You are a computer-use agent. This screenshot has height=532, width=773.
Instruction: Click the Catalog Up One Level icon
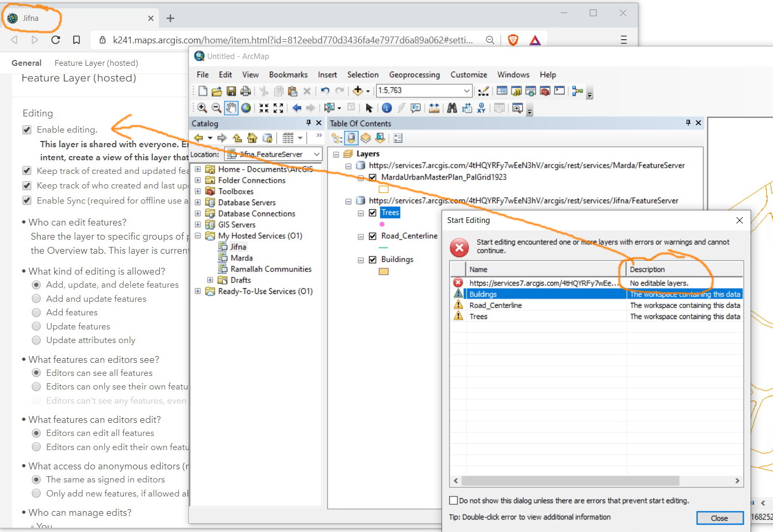coord(237,138)
